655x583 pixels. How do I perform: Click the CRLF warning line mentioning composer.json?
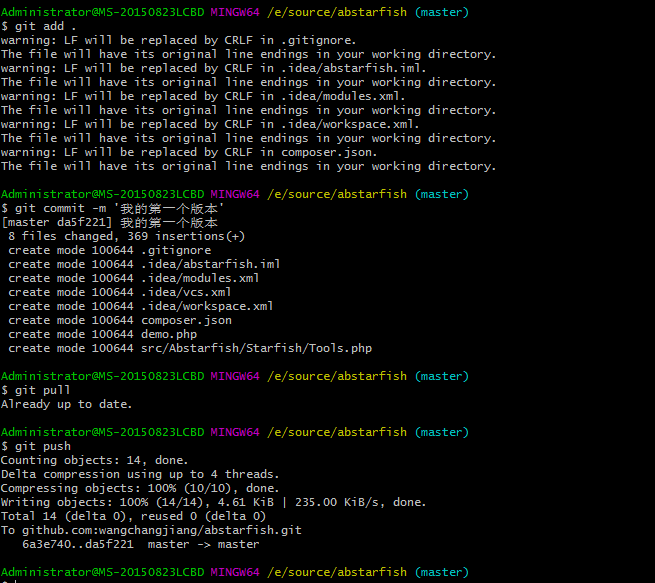[189, 152]
